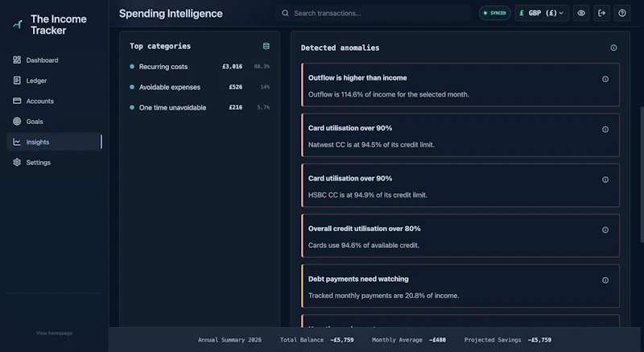Open the Overall credit utilisation over 80% card
Screen dimensions: 644x352
click(x=460, y=236)
